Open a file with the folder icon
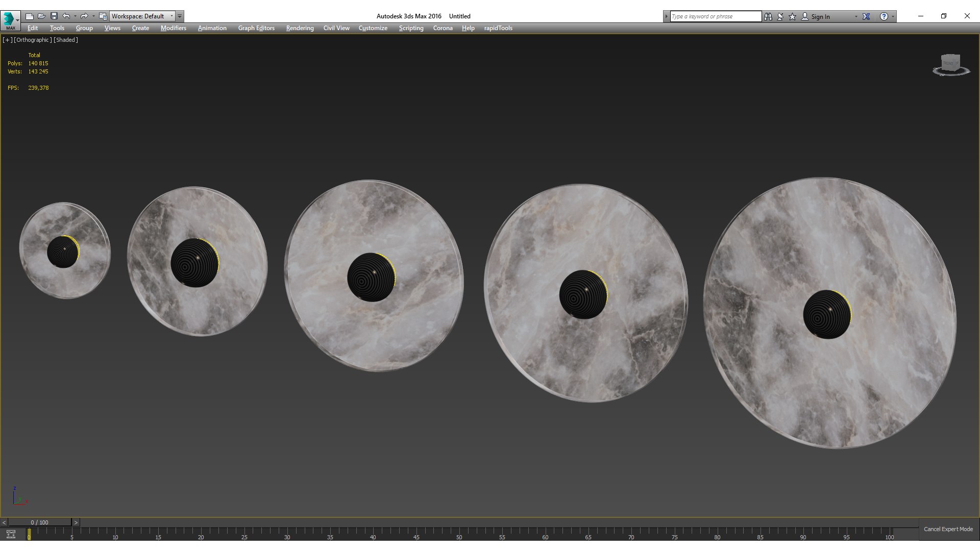The image size is (980, 551). (x=42, y=16)
